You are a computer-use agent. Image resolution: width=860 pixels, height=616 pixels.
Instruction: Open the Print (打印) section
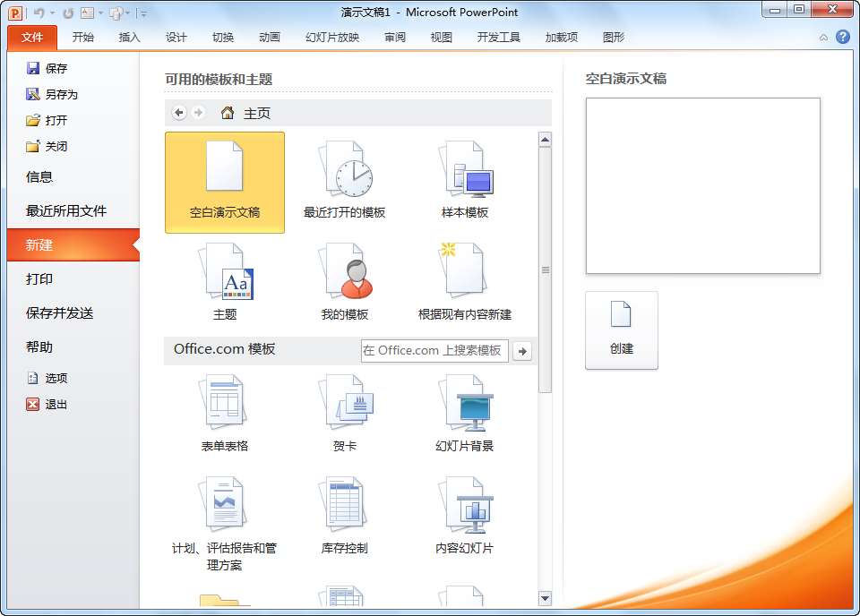click(x=73, y=279)
